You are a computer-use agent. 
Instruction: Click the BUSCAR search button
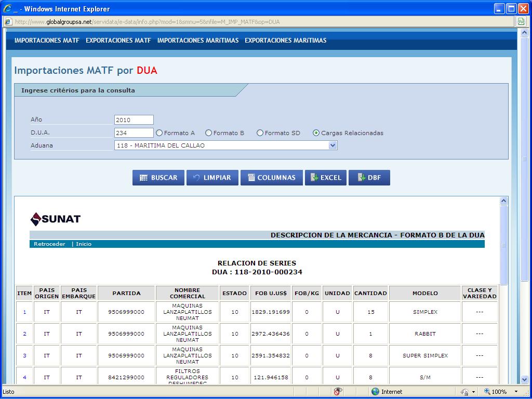(x=158, y=178)
